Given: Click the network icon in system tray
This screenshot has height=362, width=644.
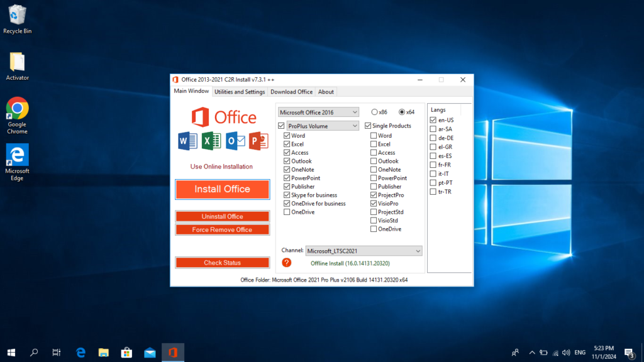Looking at the screenshot, I should [x=555, y=353].
